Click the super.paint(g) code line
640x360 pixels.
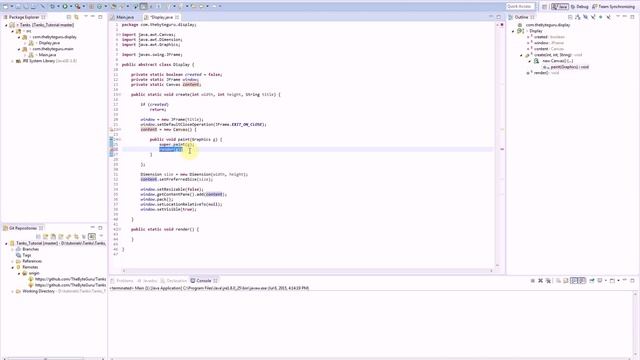tap(177, 144)
